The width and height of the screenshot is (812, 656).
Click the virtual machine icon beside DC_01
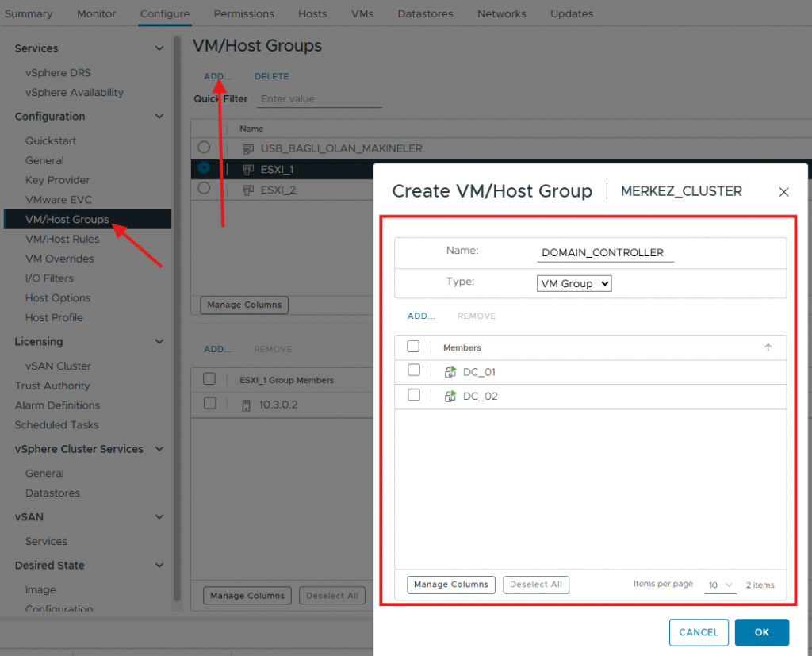pos(450,372)
